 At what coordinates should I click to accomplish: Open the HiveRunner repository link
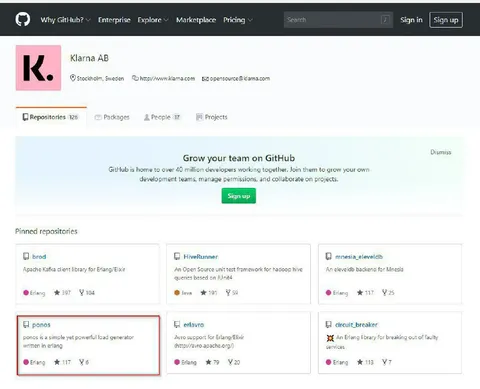tap(201, 256)
